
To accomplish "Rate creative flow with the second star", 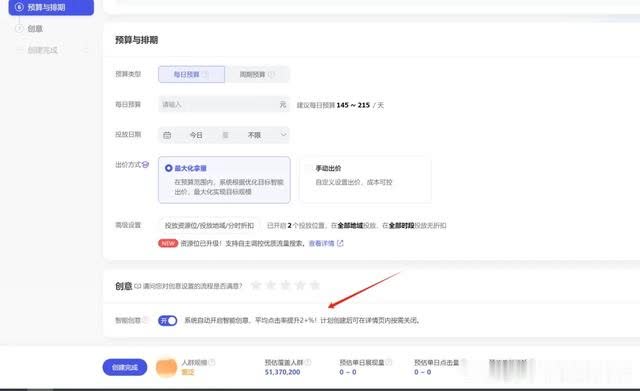I will [x=271, y=285].
